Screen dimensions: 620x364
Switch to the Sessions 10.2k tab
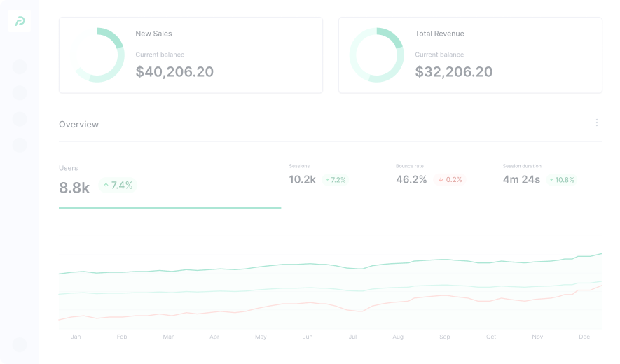pyautogui.click(x=303, y=179)
